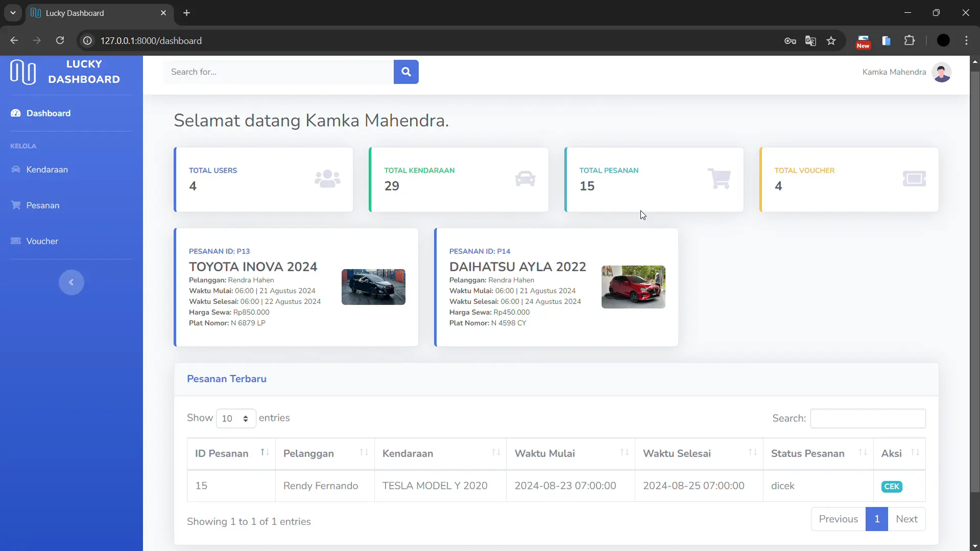This screenshot has height=551, width=980.
Task: Collapse the sidebar with the round arrow toggle
Action: (71, 282)
